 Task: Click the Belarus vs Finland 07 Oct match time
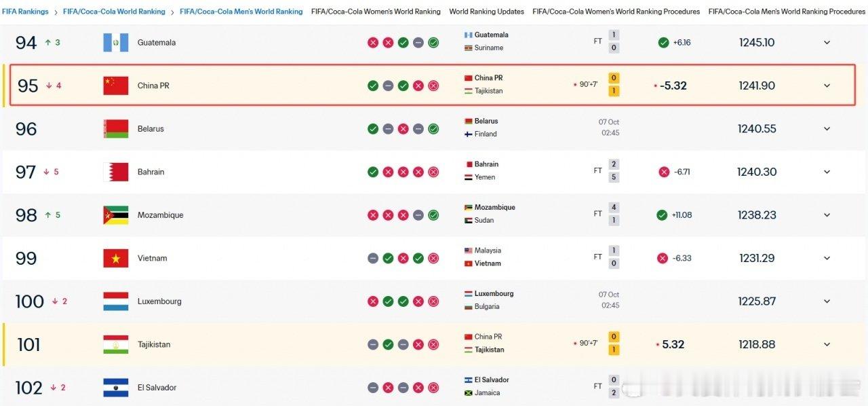coord(609,128)
